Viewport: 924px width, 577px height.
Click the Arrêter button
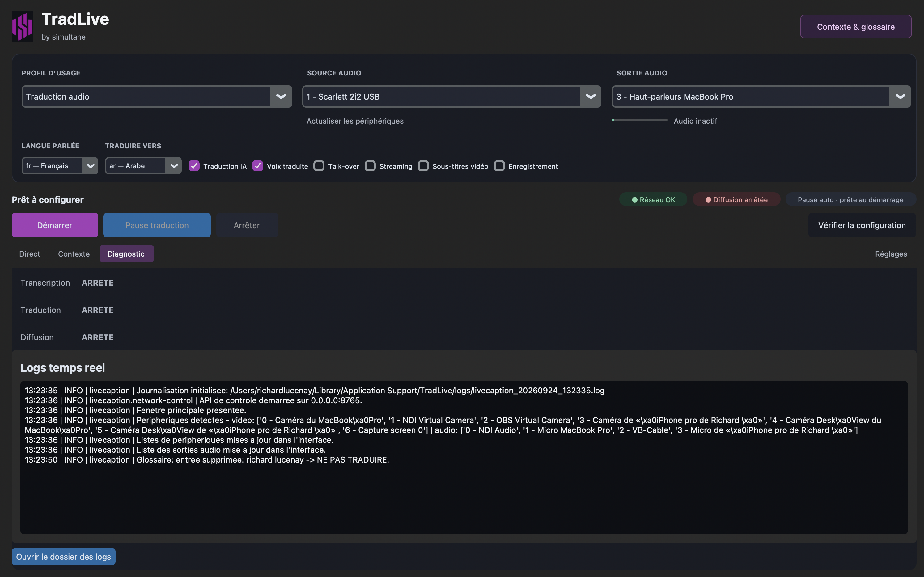point(247,225)
